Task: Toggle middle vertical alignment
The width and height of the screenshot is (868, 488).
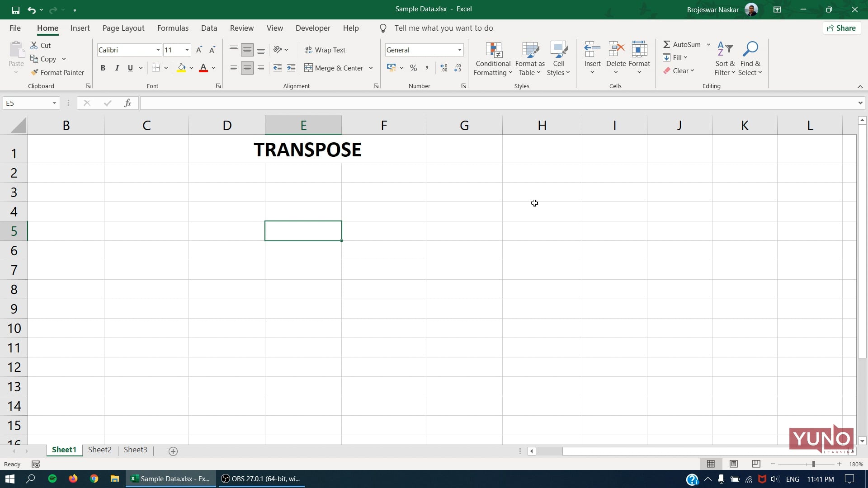Action: point(247,50)
